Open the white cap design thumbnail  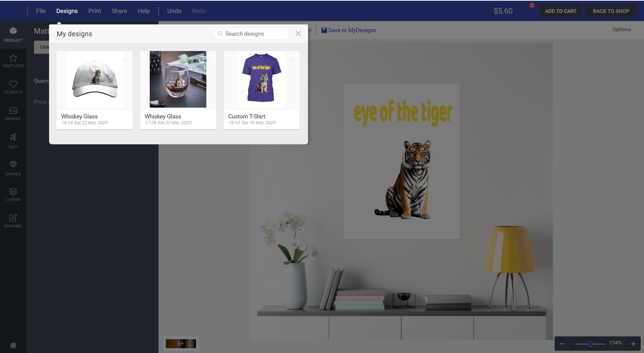95,79
